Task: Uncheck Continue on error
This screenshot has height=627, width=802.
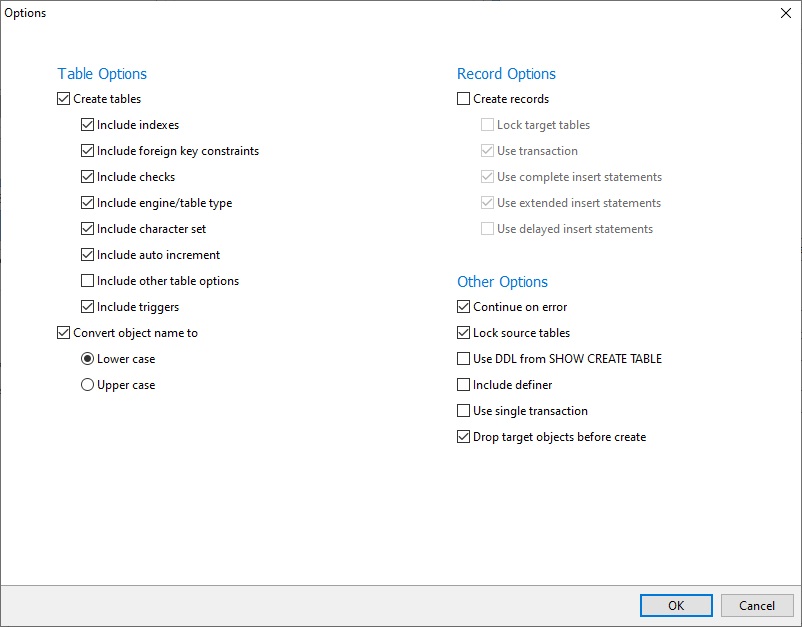Action: coord(464,307)
